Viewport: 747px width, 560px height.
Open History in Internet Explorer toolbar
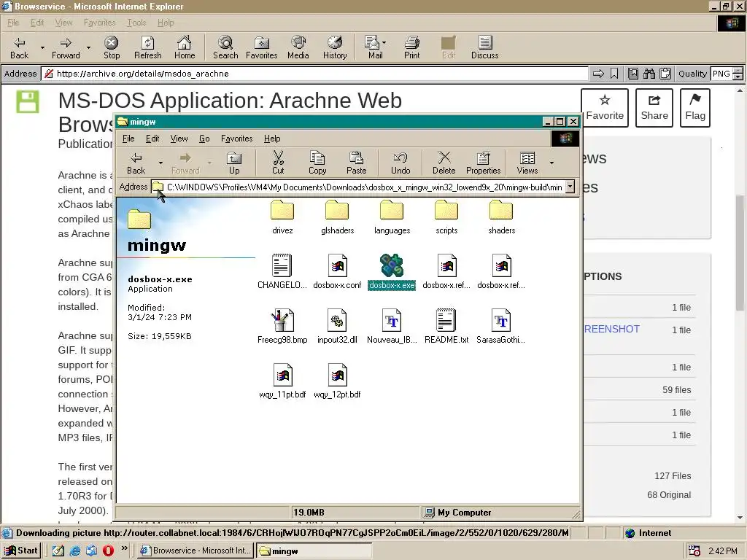335,47
